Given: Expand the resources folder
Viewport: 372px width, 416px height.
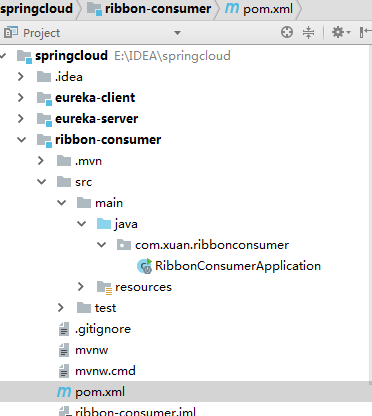Looking at the screenshot, I should click(81, 287).
